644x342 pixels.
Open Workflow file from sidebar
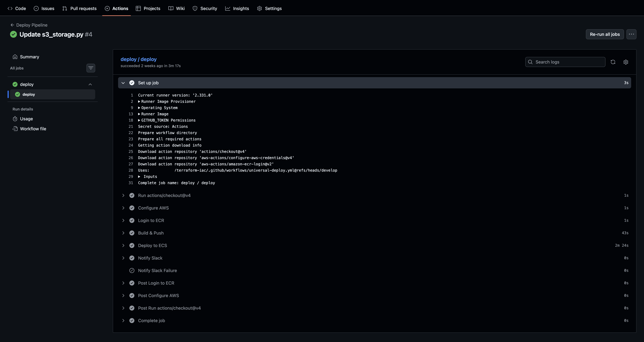click(33, 129)
